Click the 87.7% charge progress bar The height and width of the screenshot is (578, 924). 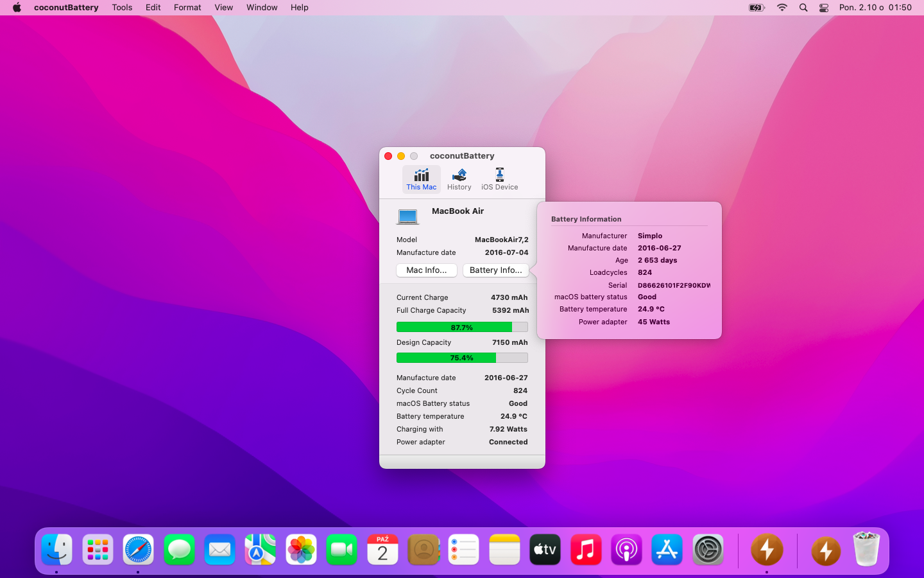(x=462, y=328)
